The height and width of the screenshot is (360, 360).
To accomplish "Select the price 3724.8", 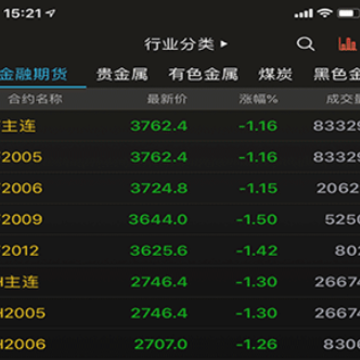I will coord(159,188).
